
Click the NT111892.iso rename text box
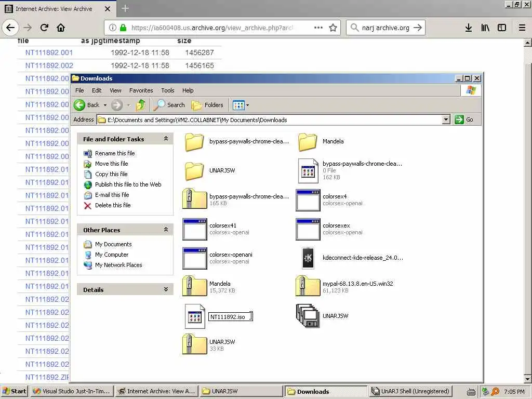[x=230, y=316]
